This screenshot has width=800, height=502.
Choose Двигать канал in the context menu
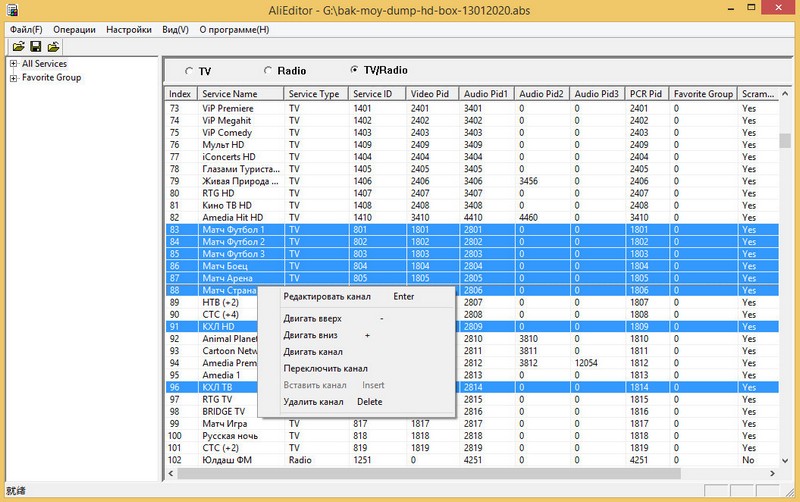tap(356, 352)
